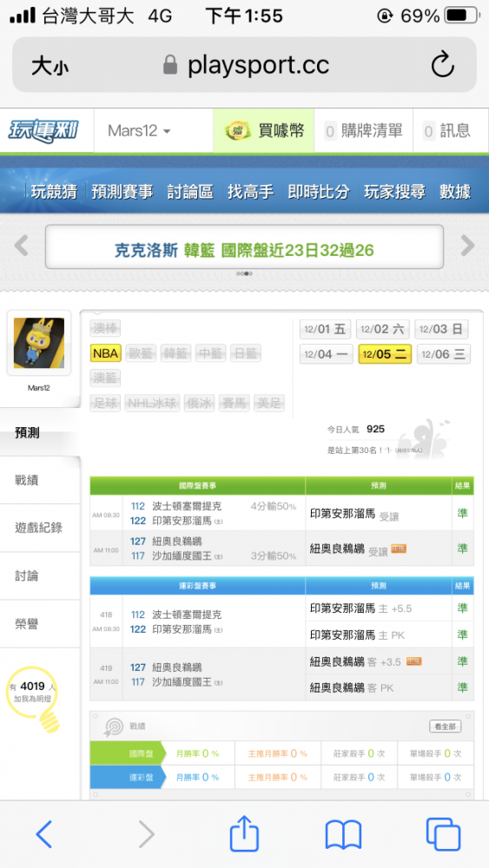489x868 pixels.
Task: Open the 數據 menu
Action: 455,192
